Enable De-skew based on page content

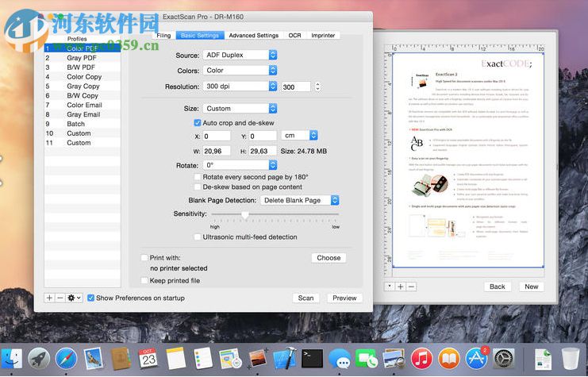coord(198,187)
